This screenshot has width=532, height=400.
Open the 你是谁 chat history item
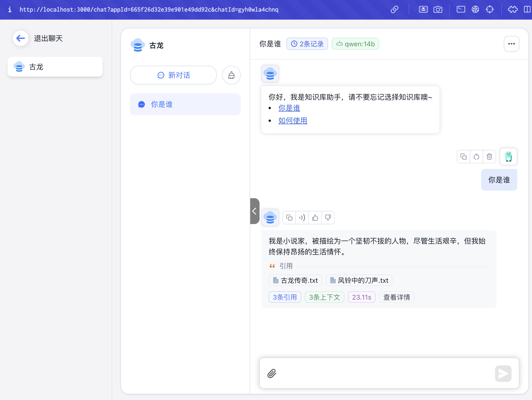tap(185, 104)
